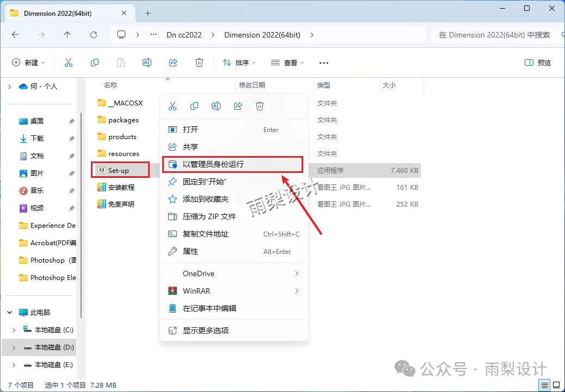Click the copy icon in the context menu
565x392 pixels.
pyautogui.click(x=194, y=106)
